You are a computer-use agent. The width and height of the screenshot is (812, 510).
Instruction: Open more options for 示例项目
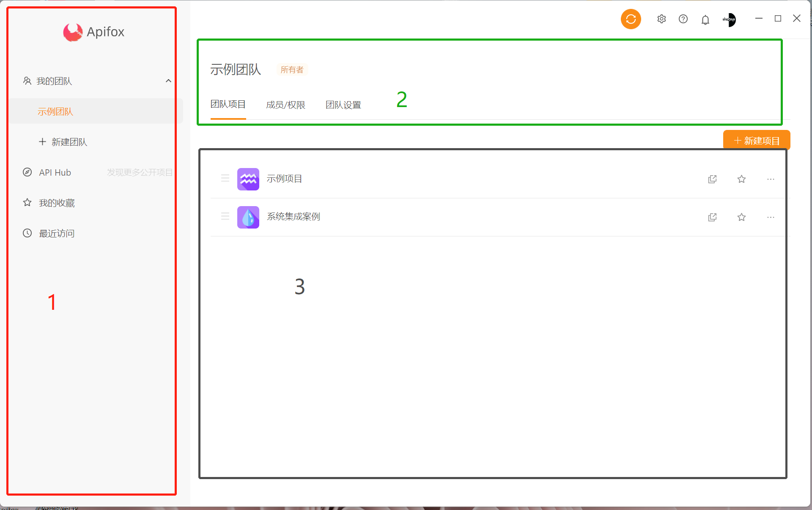point(771,179)
